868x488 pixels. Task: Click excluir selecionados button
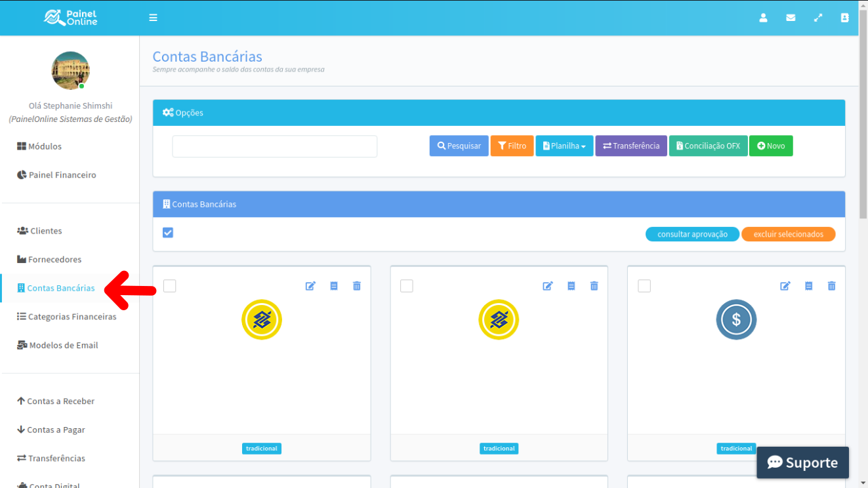(x=789, y=234)
